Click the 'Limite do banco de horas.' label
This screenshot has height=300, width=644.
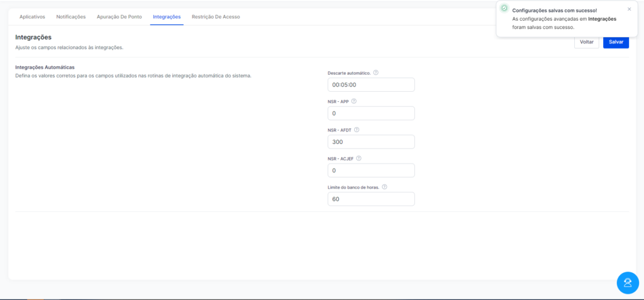[x=353, y=187]
